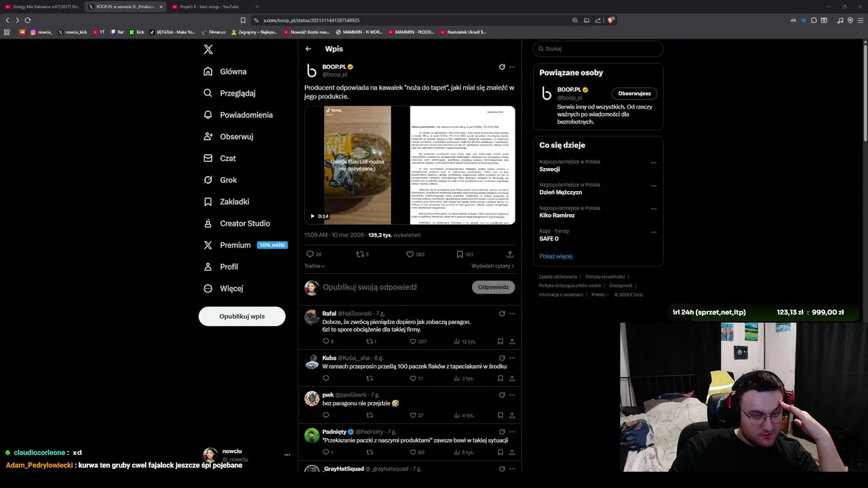Go back using the Wpis arrow

308,49
